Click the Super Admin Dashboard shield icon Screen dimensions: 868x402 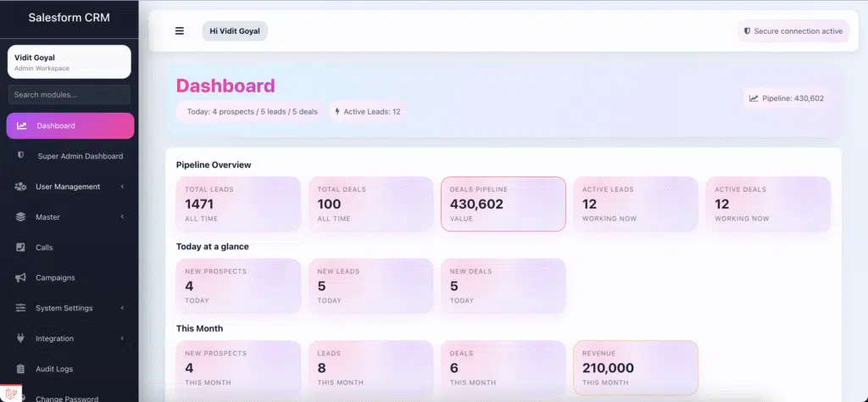[x=21, y=156]
